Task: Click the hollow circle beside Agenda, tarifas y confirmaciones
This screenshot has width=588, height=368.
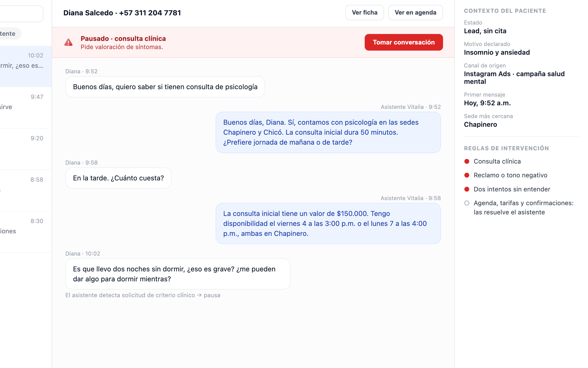Action: 467,203
